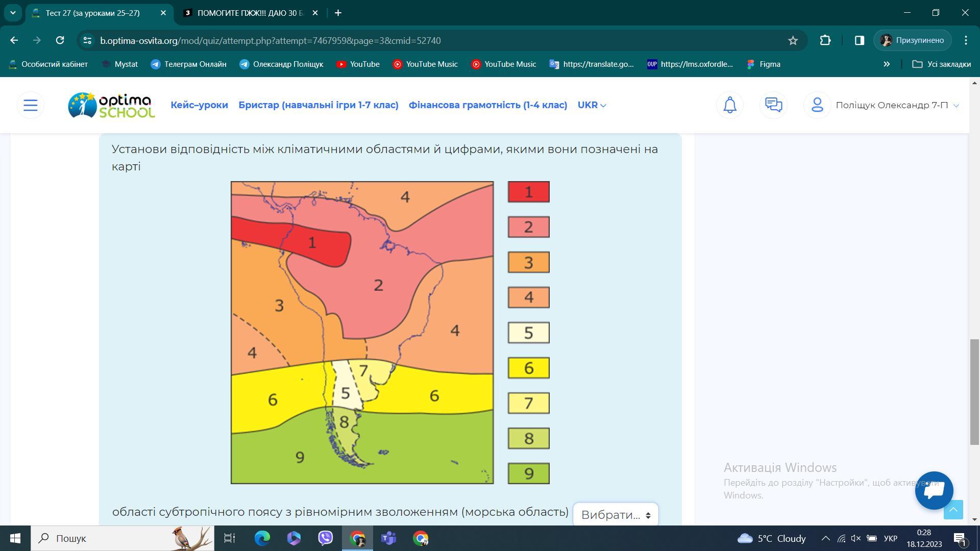Viewport: 980px width, 551px height.
Task: Toggle the browser side panel icon
Action: (x=859, y=40)
